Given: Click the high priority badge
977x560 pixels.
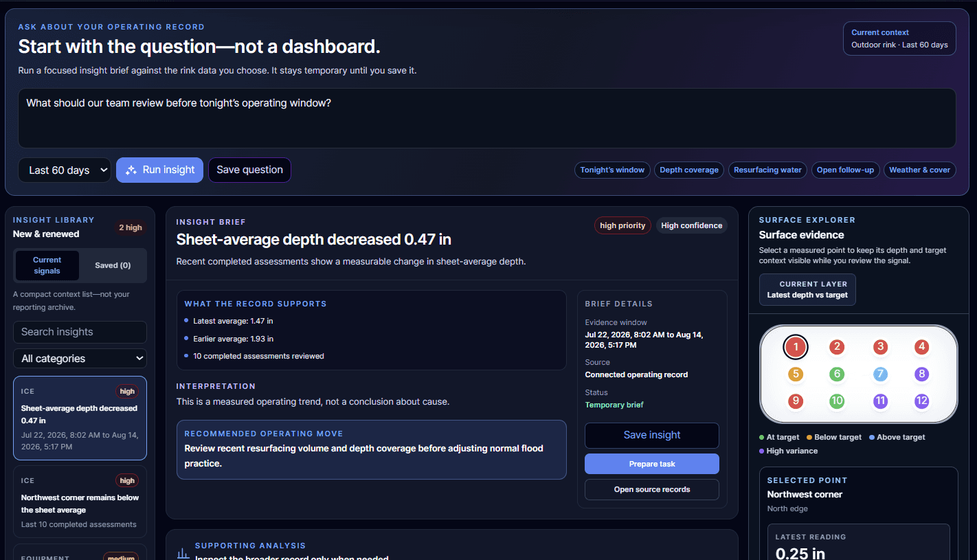Looking at the screenshot, I should tap(622, 225).
